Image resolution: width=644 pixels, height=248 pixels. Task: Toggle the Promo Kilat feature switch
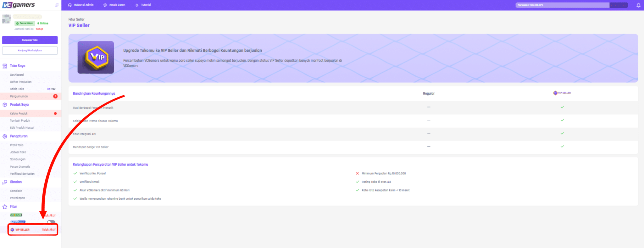click(51, 223)
